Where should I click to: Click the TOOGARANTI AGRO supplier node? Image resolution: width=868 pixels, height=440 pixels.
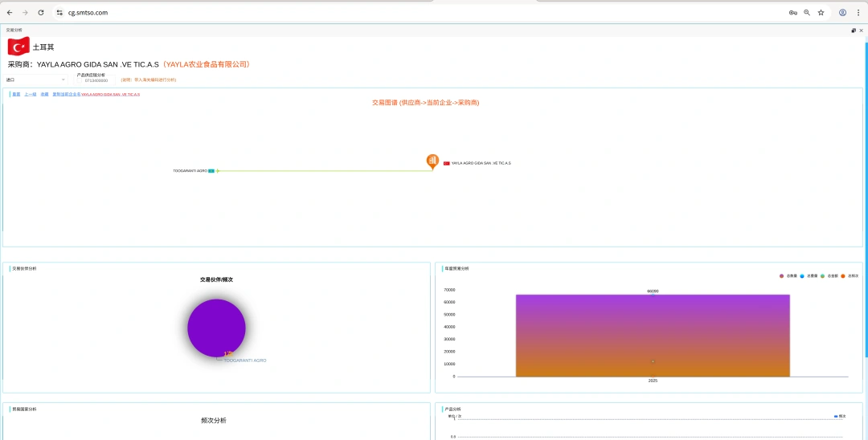193,171
